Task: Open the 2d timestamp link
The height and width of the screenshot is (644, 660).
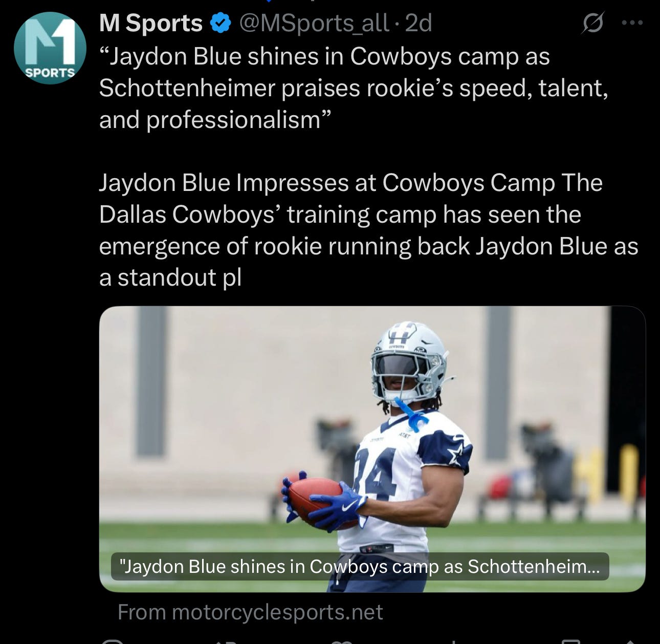Action: (419, 23)
